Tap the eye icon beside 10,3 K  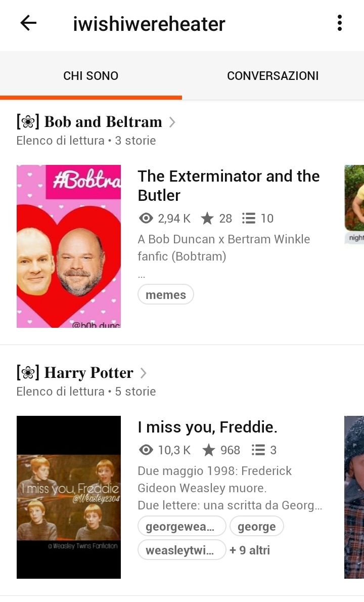pyautogui.click(x=146, y=450)
